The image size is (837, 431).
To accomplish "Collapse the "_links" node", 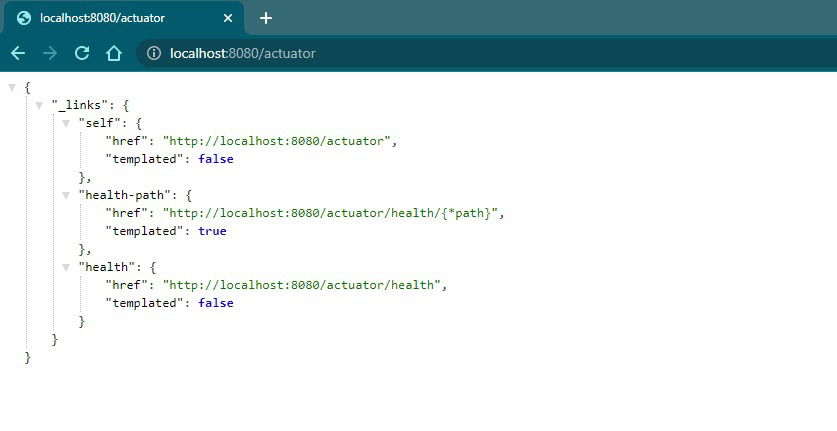I will click(39, 105).
